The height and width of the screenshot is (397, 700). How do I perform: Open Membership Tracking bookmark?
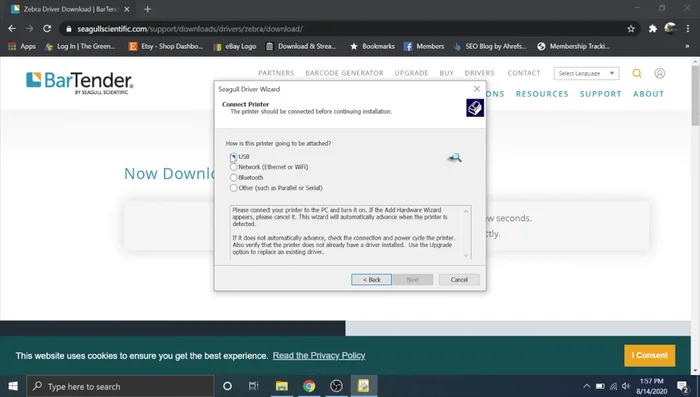[573, 46]
